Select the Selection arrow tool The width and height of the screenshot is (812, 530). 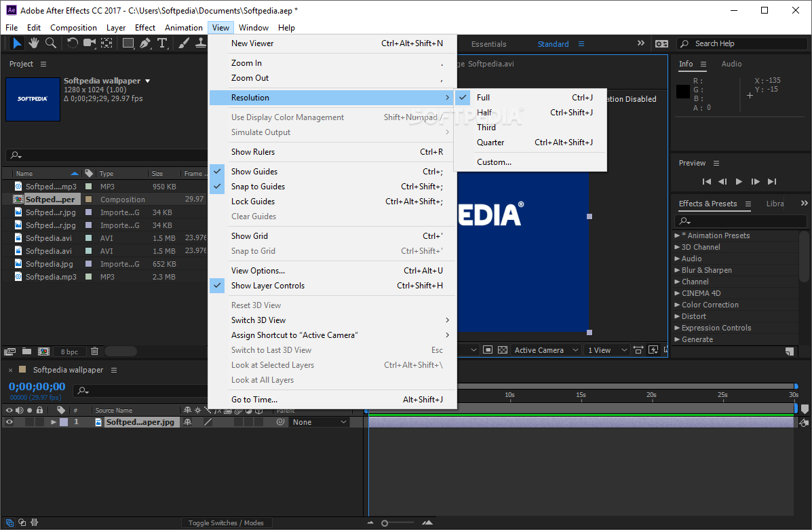pos(16,43)
